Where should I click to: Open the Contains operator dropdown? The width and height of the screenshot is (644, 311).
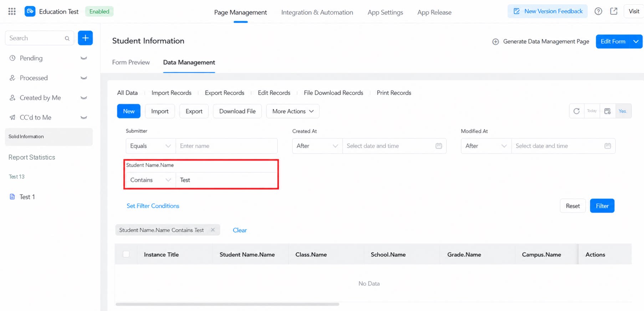[x=150, y=180]
